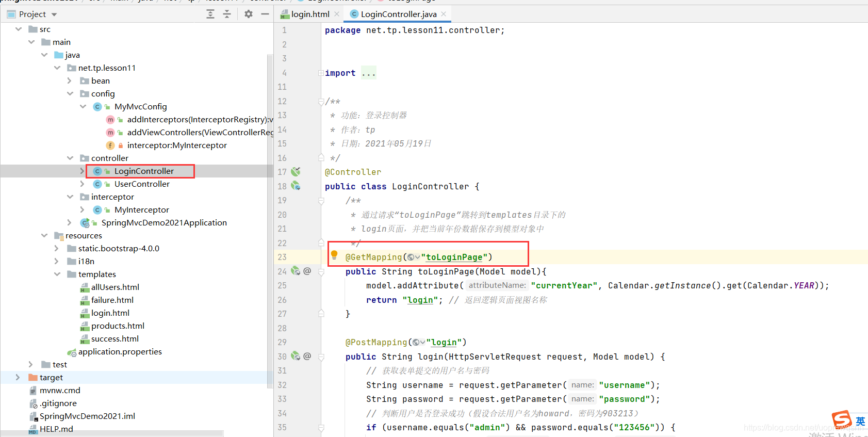
Task: Open the Project view dropdown
Action: point(55,14)
